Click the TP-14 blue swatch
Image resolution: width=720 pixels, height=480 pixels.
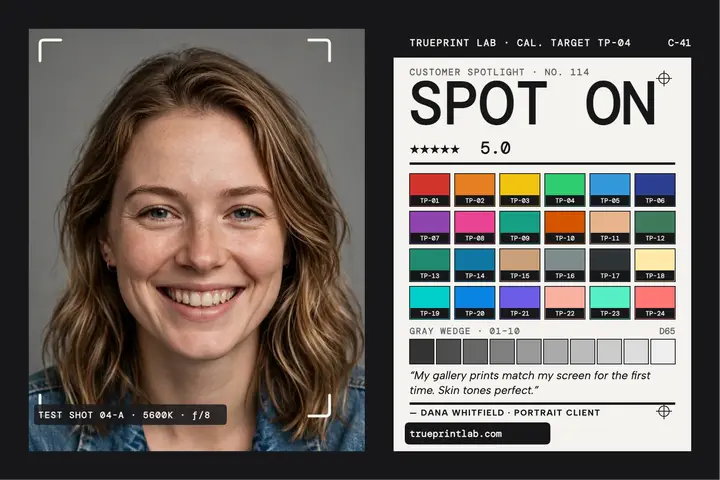tap(474, 265)
